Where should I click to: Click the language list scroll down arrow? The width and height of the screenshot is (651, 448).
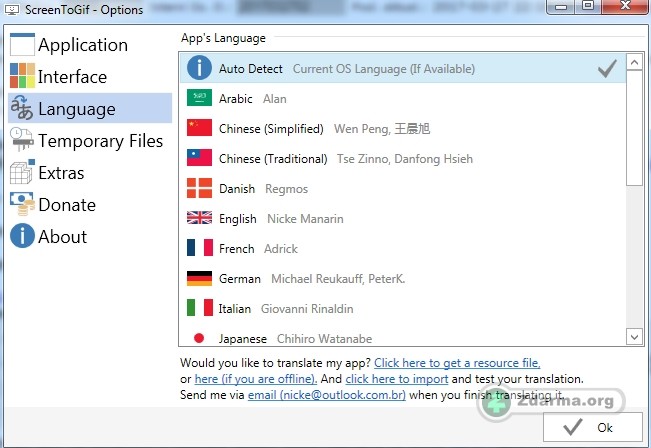pos(634,337)
